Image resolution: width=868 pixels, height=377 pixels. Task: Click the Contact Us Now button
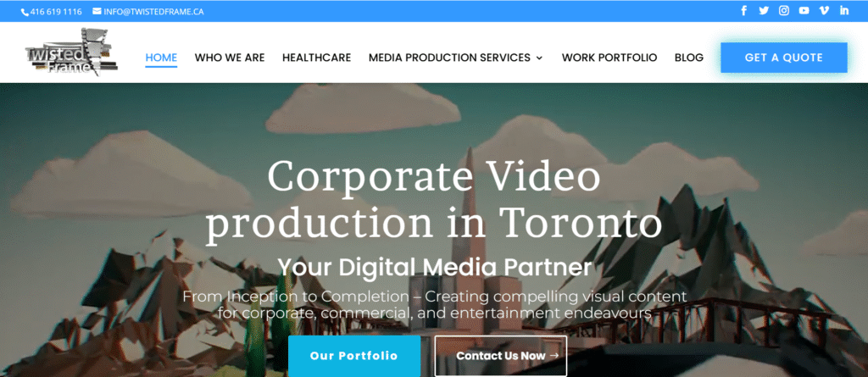[x=501, y=356]
